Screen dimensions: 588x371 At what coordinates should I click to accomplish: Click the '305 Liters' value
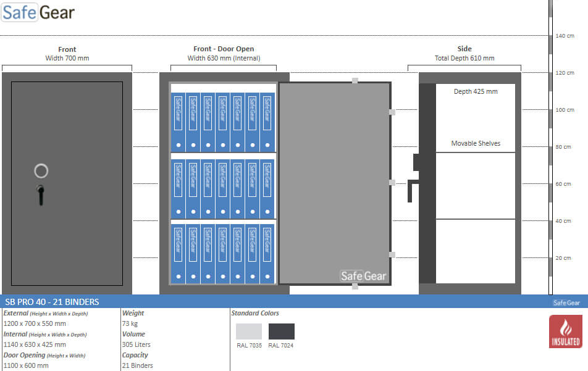136,344
